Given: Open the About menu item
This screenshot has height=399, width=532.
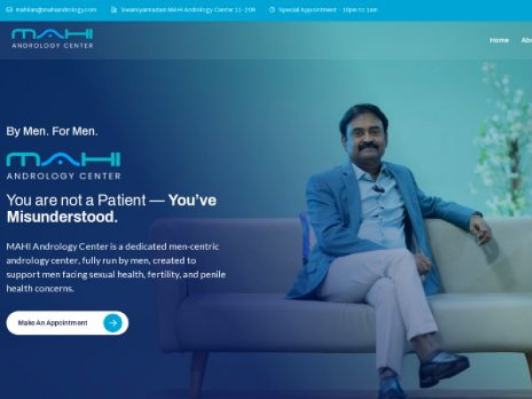Looking at the screenshot, I should point(527,40).
